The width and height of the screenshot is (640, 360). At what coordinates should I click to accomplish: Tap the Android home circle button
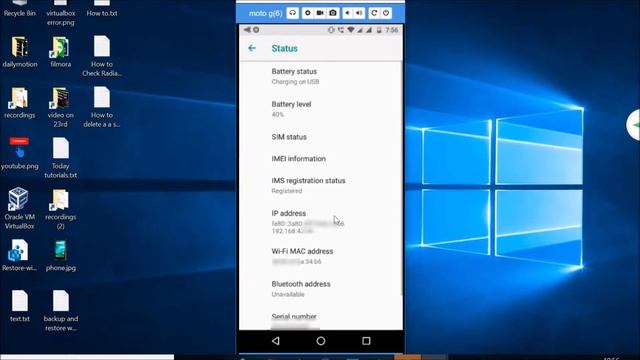tap(321, 341)
